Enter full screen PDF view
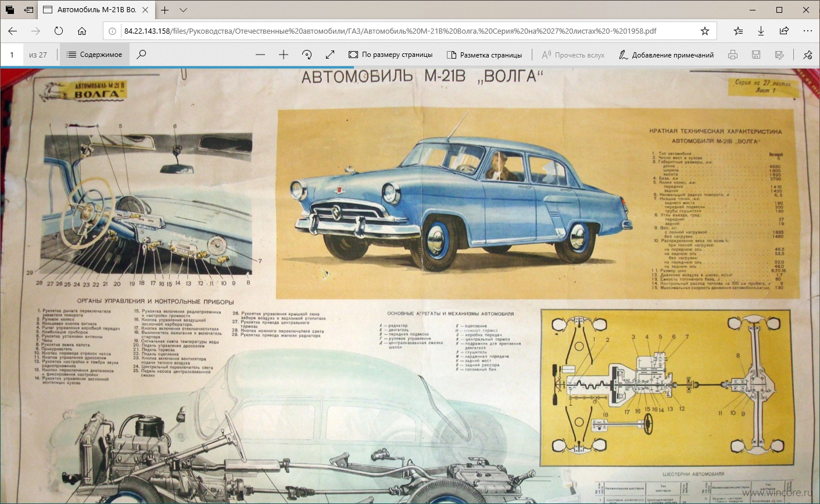 point(330,55)
